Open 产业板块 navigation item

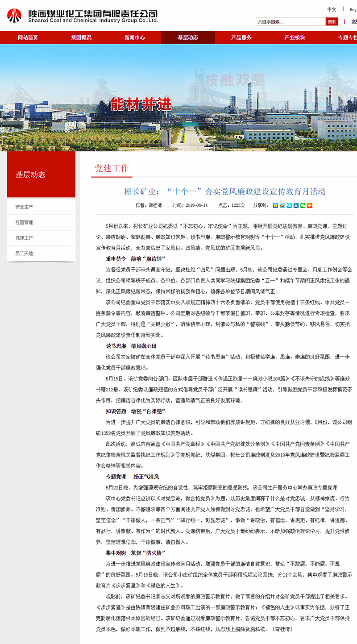pyautogui.click(x=295, y=37)
